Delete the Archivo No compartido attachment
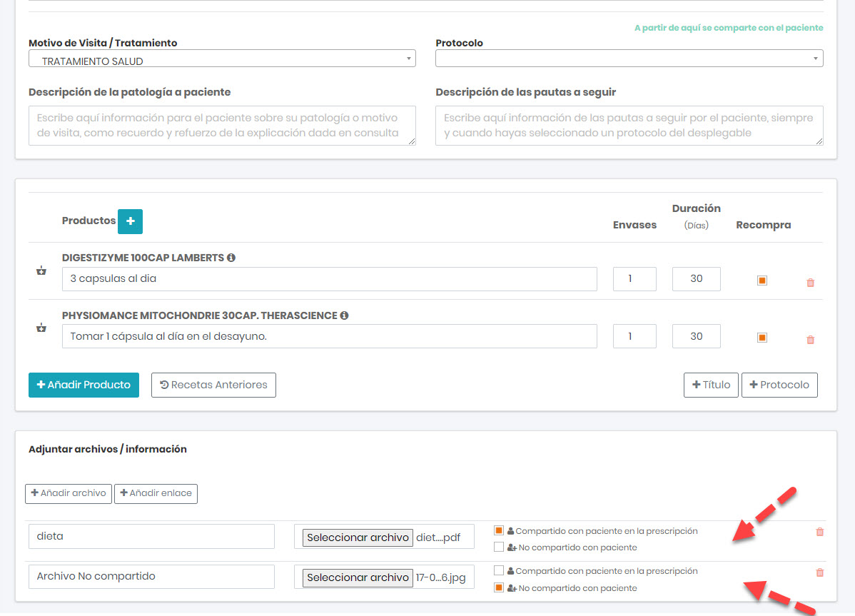Screen dimensions: 855x616 coord(819,572)
